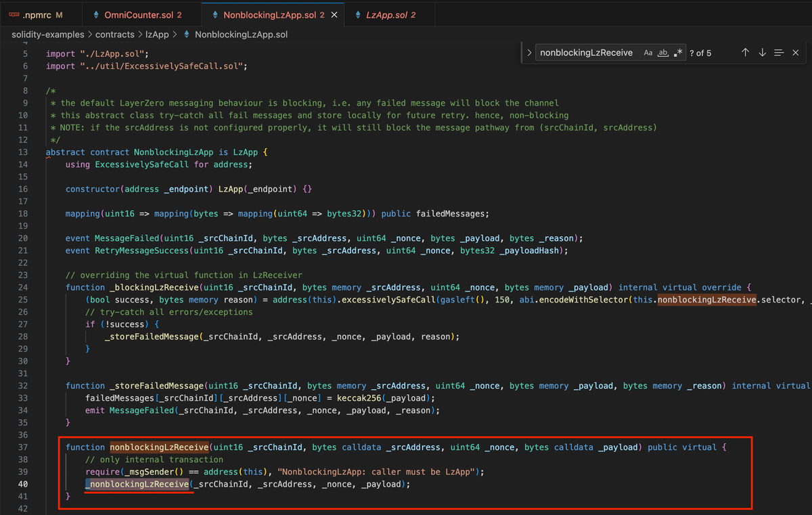Click the _nonblockingLzReceive call on line 40

[x=137, y=485]
